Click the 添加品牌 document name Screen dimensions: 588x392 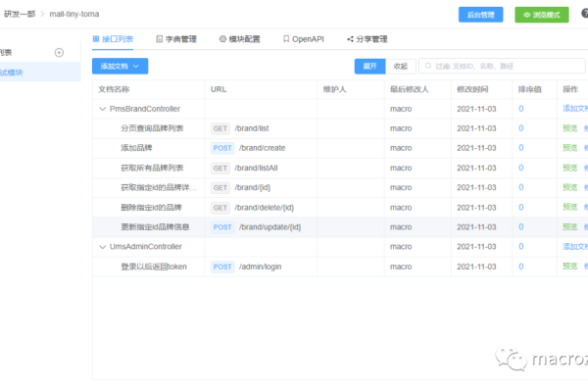[136, 148]
